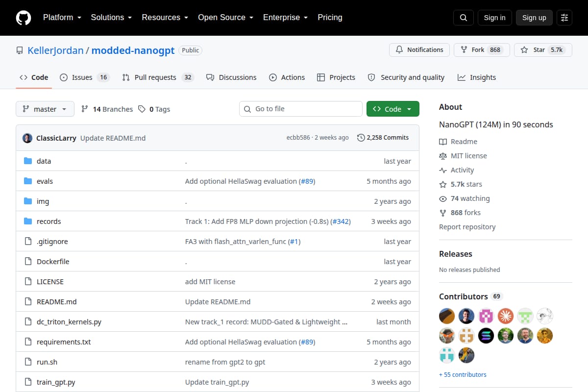Open the LICENSE file
Screen dimensions: 588x392
tap(50, 282)
